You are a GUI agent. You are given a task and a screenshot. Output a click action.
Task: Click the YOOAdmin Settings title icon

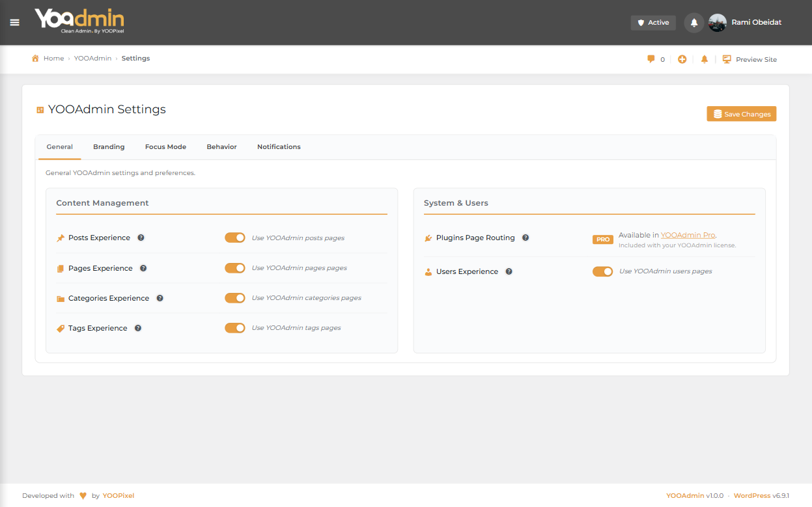click(40, 110)
